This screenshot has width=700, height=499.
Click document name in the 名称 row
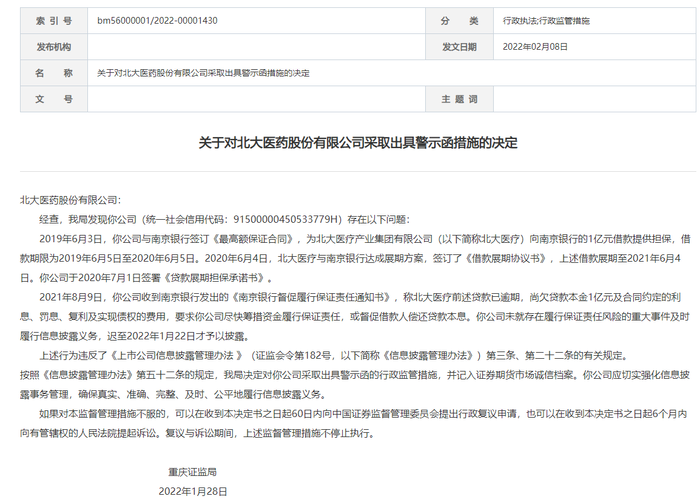point(203,73)
